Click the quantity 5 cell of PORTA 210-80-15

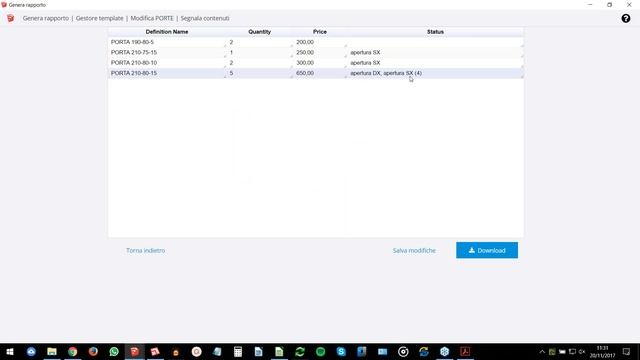coord(260,73)
